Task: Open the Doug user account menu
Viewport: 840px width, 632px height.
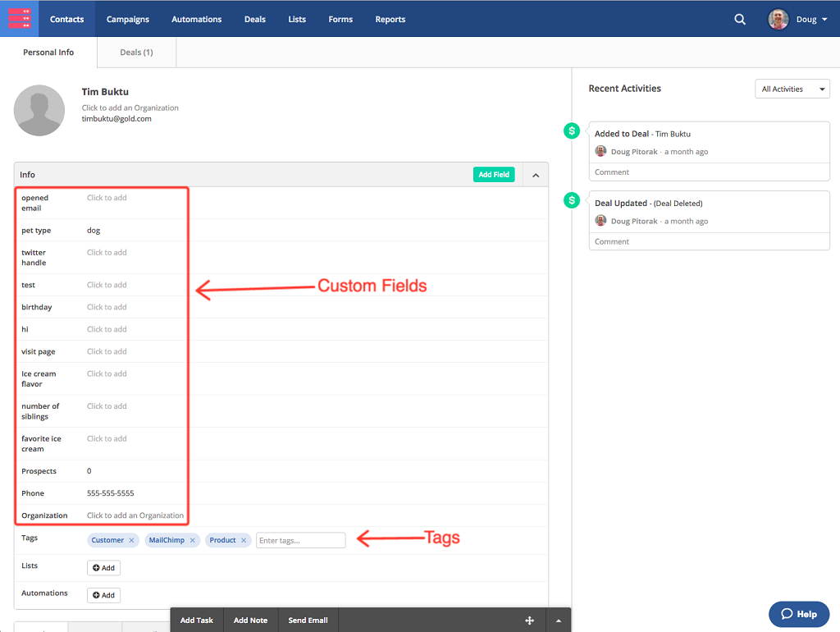Action: coord(798,20)
